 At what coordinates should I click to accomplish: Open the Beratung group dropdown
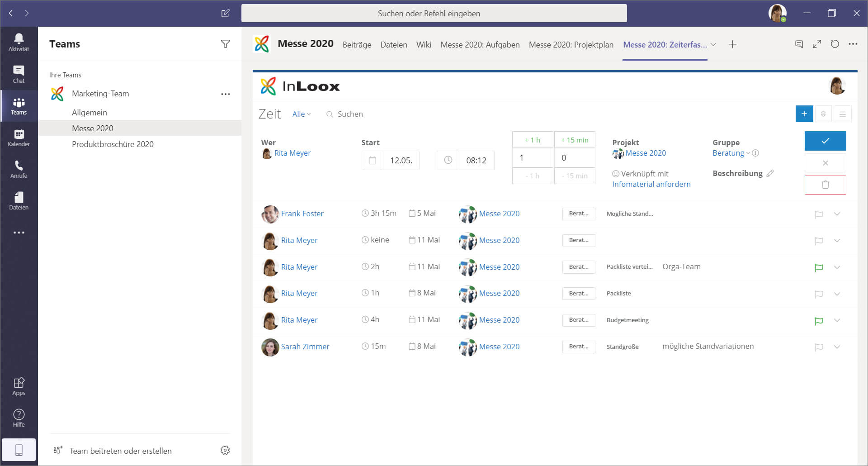click(x=731, y=153)
